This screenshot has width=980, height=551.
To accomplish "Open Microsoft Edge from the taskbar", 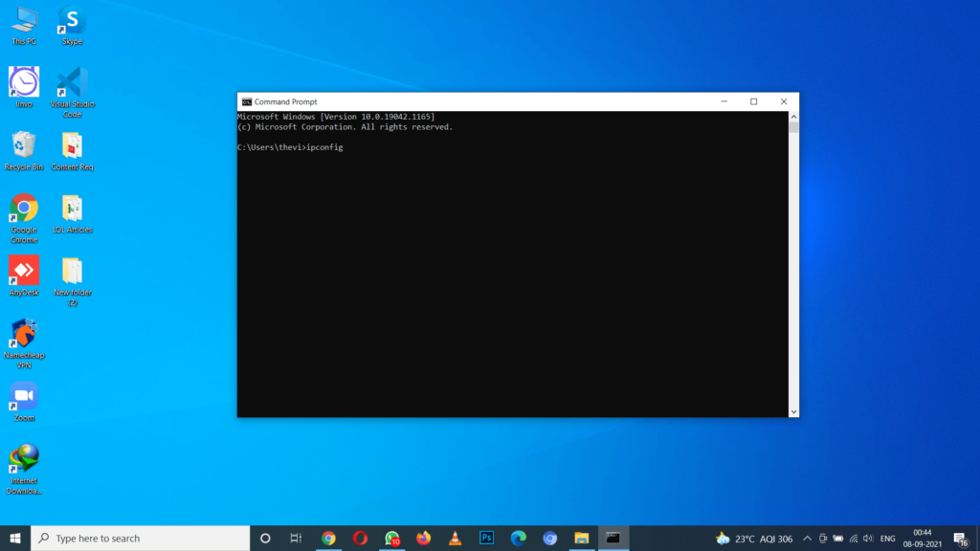I will coord(517,538).
